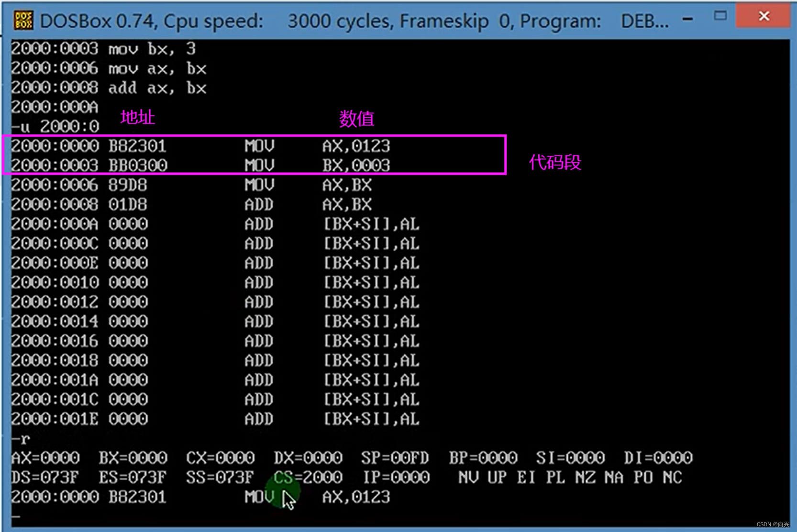Screen dimensions: 797x532
Task: Click the DOSBox icon in the title bar
Action: (23, 21)
